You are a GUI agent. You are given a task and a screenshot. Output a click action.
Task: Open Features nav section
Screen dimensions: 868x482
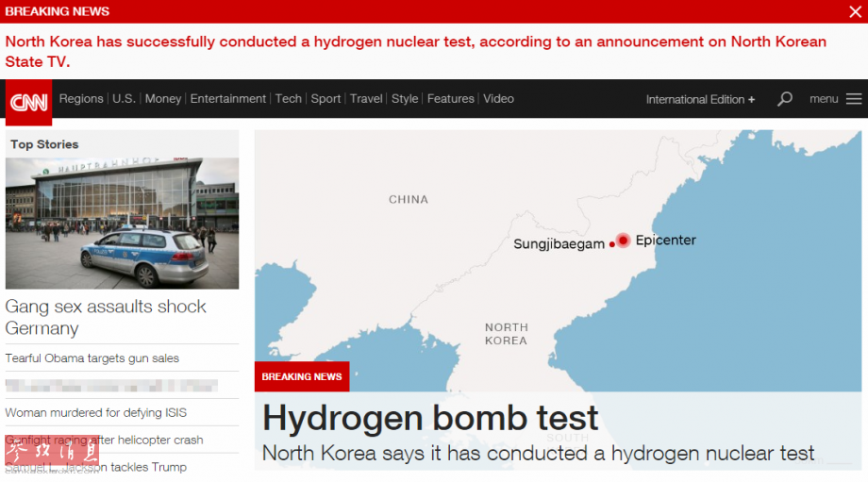tap(451, 98)
